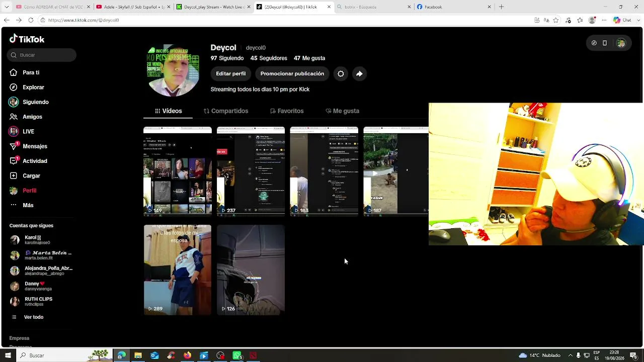Image resolution: width=644 pixels, height=362 pixels.
Task: Expand the Copilot Chat dropdown chevron
Action: point(638,20)
